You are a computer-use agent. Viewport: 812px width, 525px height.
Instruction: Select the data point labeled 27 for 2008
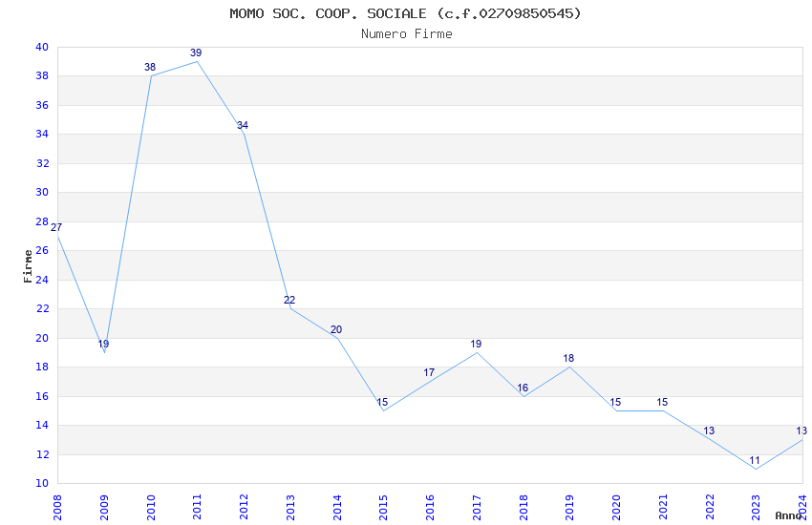point(56,227)
